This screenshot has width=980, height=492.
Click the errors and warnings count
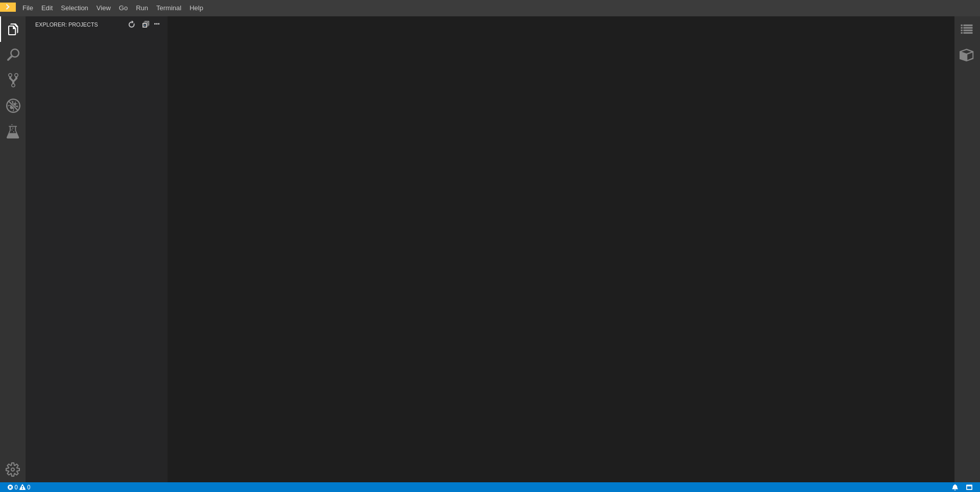19,487
